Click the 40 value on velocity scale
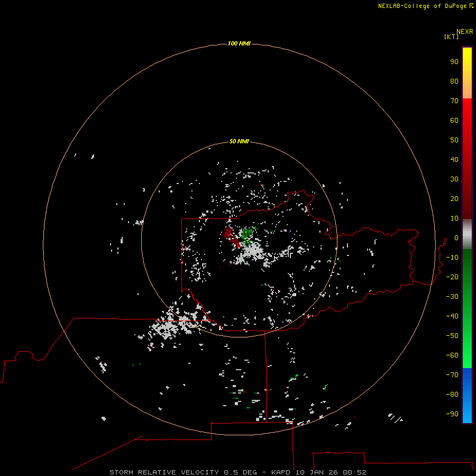The image size is (476, 476). [x=454, y=159]
